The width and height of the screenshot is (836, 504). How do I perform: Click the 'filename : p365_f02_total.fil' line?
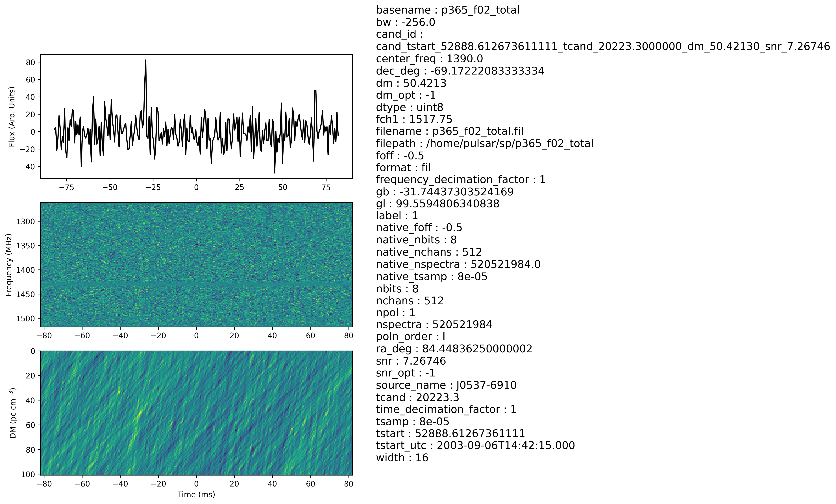[x=450, y=131]
